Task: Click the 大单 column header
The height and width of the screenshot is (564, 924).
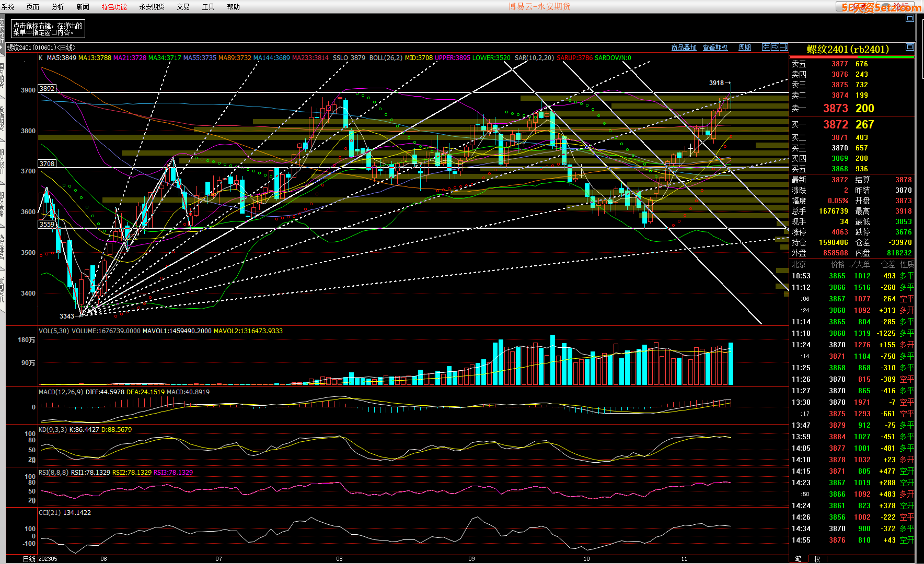Action: (863, 265)
